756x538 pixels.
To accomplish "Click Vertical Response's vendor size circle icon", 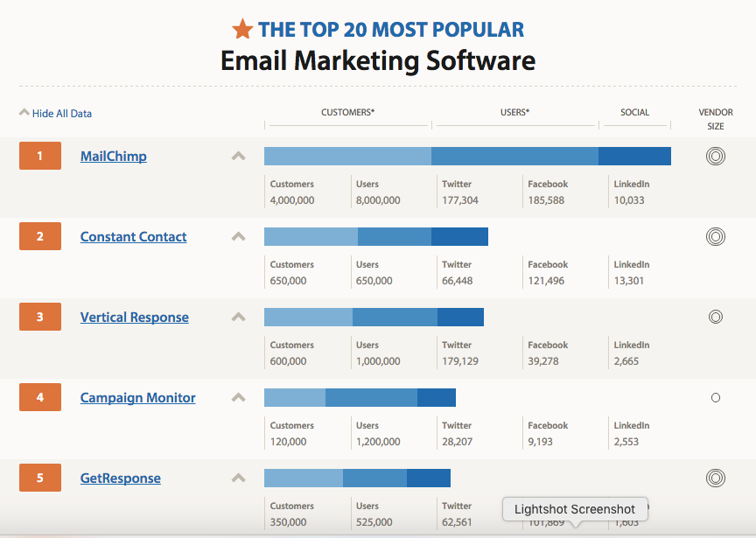I will click(716, 317).
